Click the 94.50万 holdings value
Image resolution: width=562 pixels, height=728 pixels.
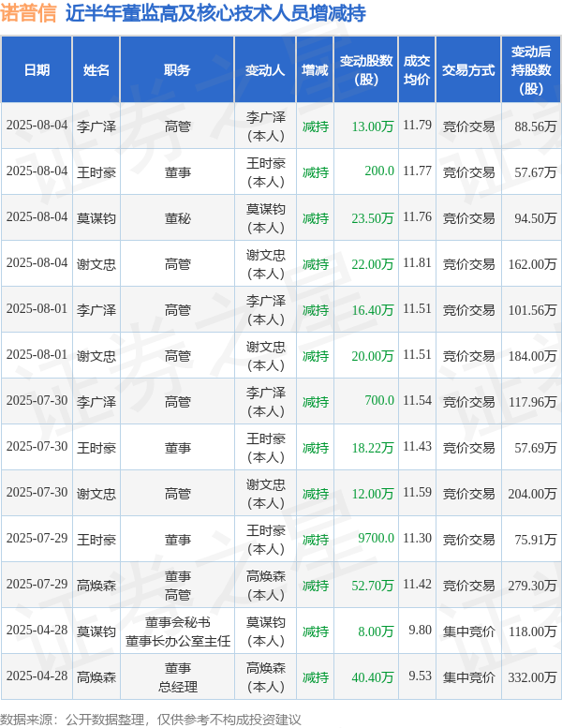click(x=535, y=218)
